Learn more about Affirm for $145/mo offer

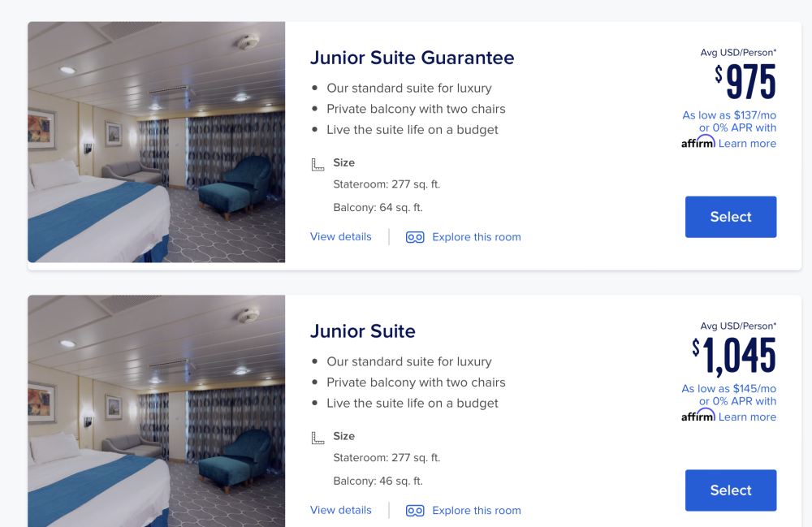(x=747, y=417)
